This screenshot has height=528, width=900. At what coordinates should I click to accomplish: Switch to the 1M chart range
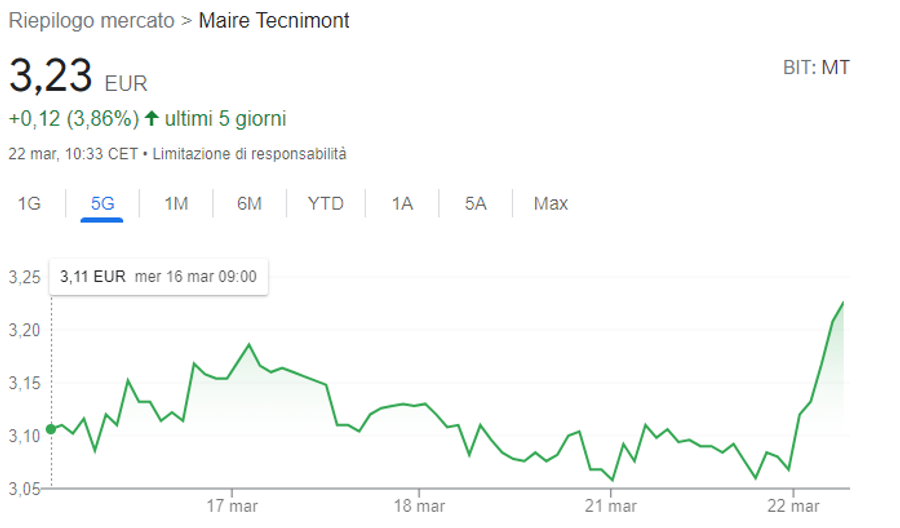(x=176, y=203)
